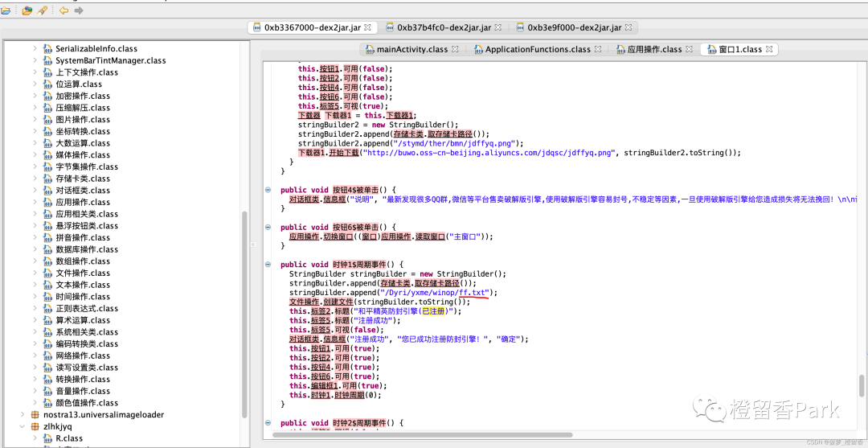Open the ApplicationFunctions.class tab

538,49
